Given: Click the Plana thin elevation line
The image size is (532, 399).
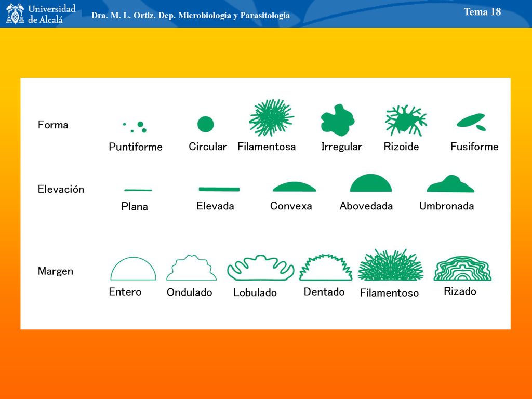Looking at the screenshot, I should click(138, 190).
